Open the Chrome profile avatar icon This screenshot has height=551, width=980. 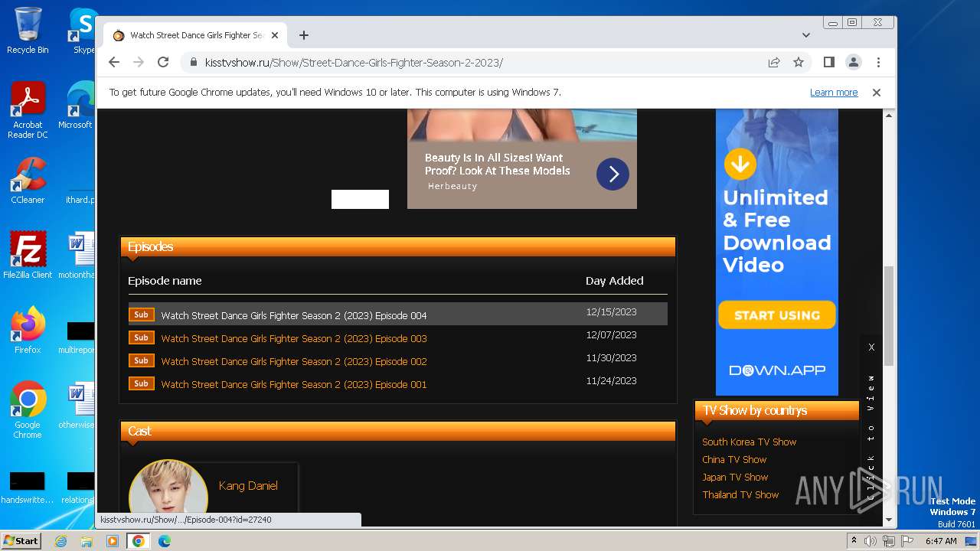[854, 62]
